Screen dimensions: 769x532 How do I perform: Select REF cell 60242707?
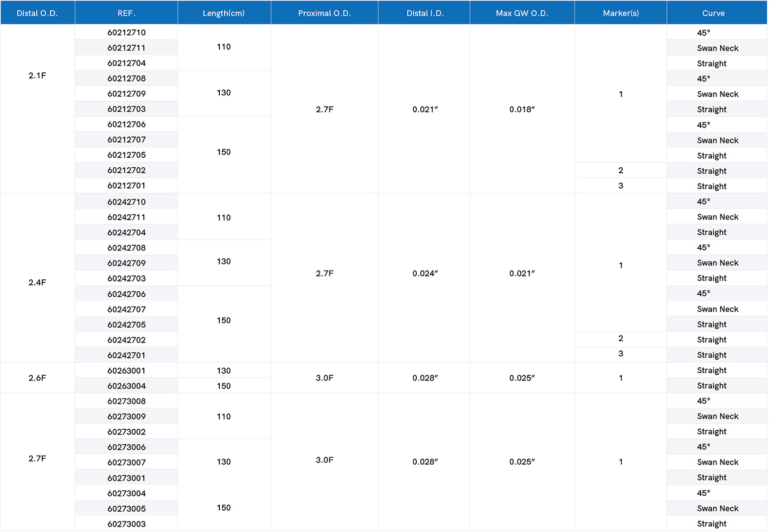click(x=127, y=310)
